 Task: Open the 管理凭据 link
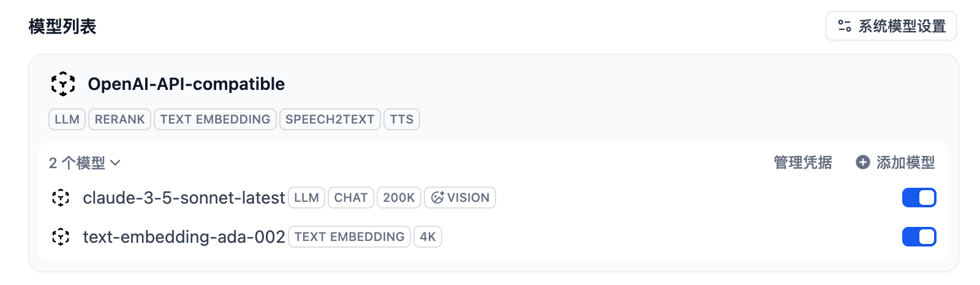pyautogui.click(x=802, y=162)
